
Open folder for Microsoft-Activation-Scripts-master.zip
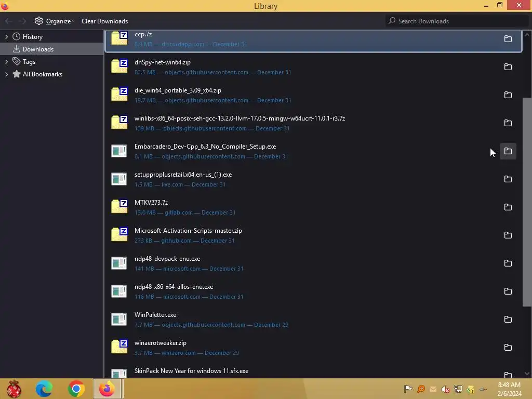point(508,235)
